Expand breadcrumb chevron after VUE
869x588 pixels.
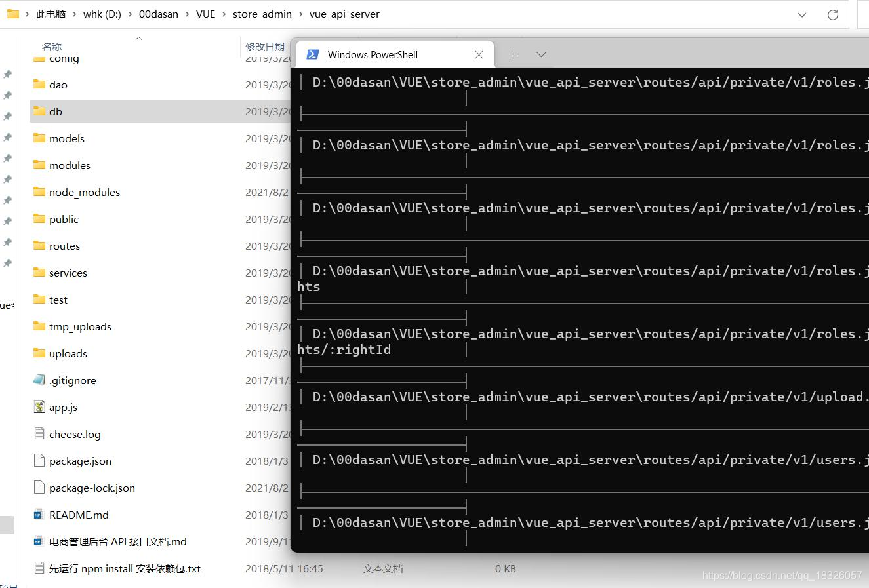tap(224, 14)
